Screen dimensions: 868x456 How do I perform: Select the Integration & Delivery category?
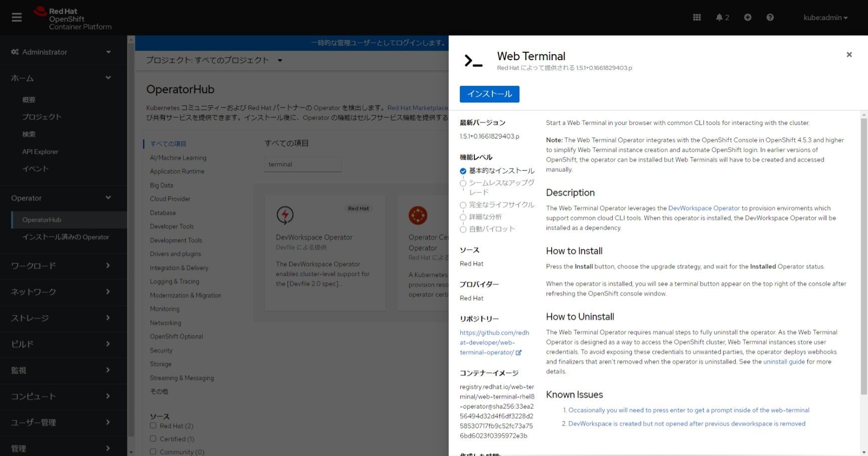tap(179, 268)
